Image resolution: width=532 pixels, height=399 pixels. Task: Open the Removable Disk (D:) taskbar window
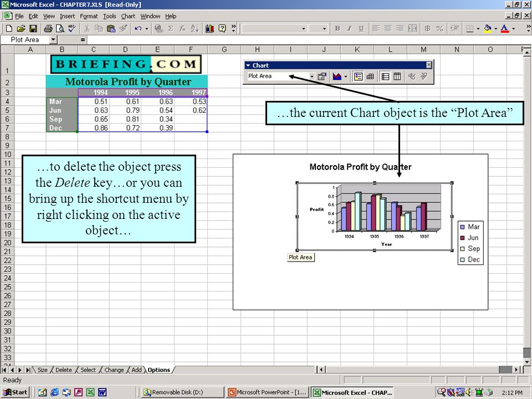point(182,392)
